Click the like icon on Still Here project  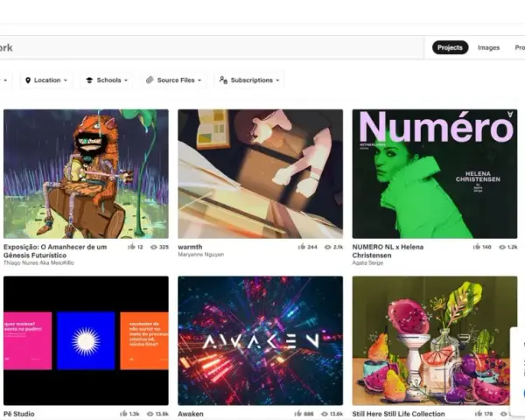pyautogui.click(x=479, y=414)
